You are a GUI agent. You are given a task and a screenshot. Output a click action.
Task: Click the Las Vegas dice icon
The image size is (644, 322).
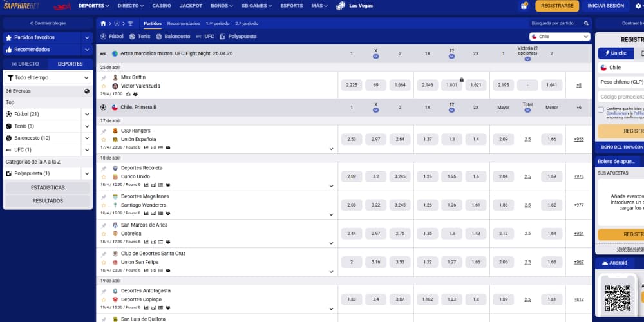pos(341,6)
